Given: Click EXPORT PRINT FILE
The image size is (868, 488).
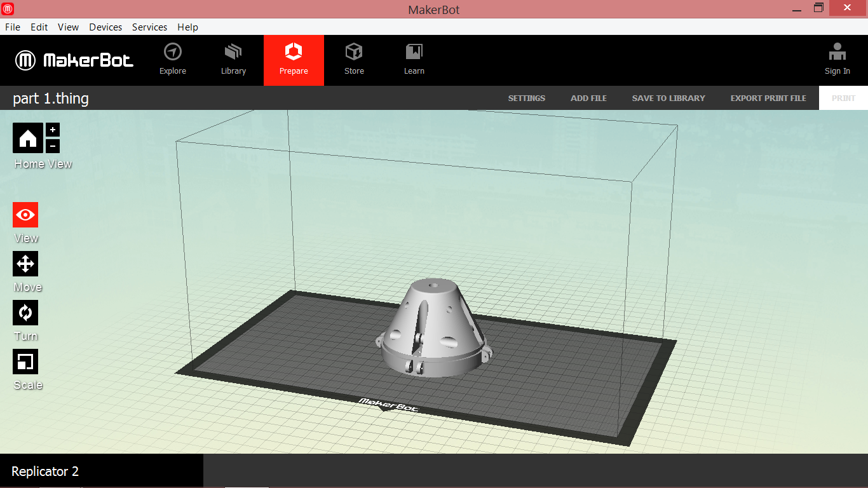Looking at the screenshot, I should tap(768, 98).
